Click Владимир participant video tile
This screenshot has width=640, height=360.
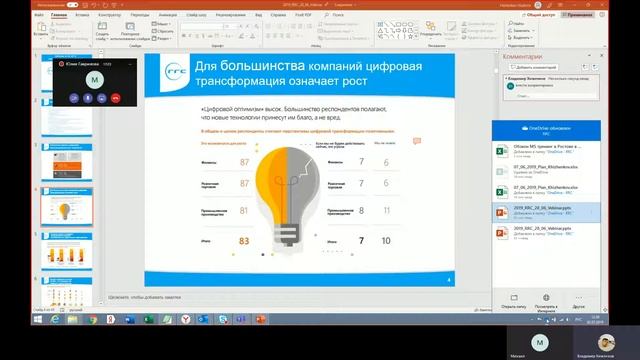[x=606, y=343]
